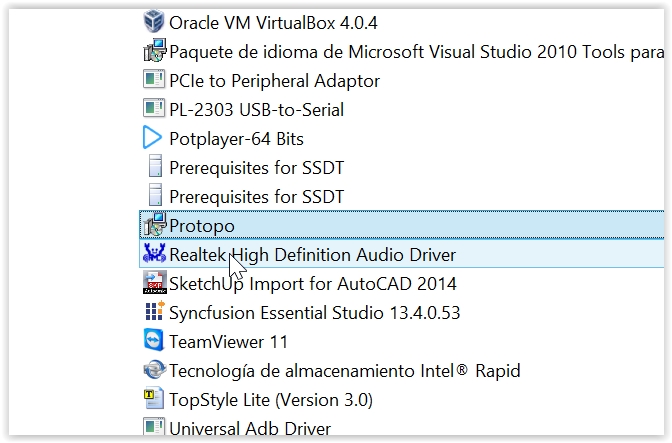The image size is (672, 443).
Task: Select Oracle VM VirtualBox 4.0.4 entry
Action: coord(273,23)
